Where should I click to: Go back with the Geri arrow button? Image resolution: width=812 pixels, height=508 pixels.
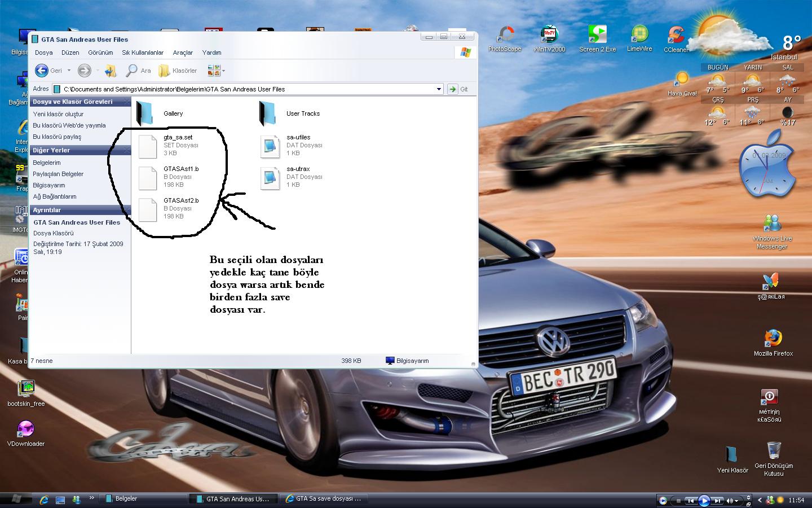[x=48, y=71]
